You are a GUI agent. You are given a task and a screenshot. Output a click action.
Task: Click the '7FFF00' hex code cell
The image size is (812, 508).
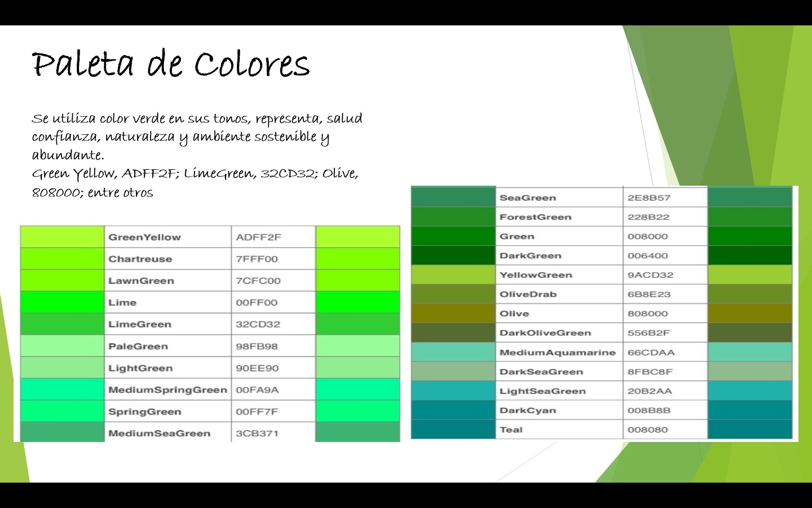point(273,259)
